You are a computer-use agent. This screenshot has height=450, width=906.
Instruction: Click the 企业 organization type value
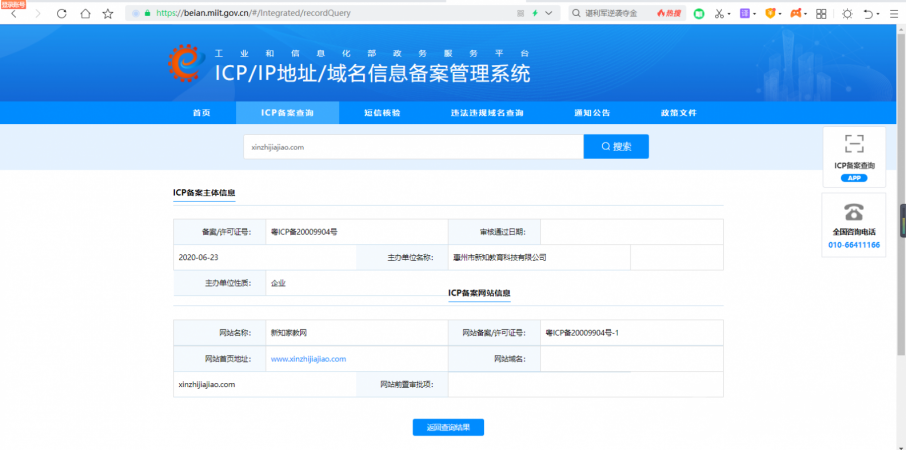278,283
